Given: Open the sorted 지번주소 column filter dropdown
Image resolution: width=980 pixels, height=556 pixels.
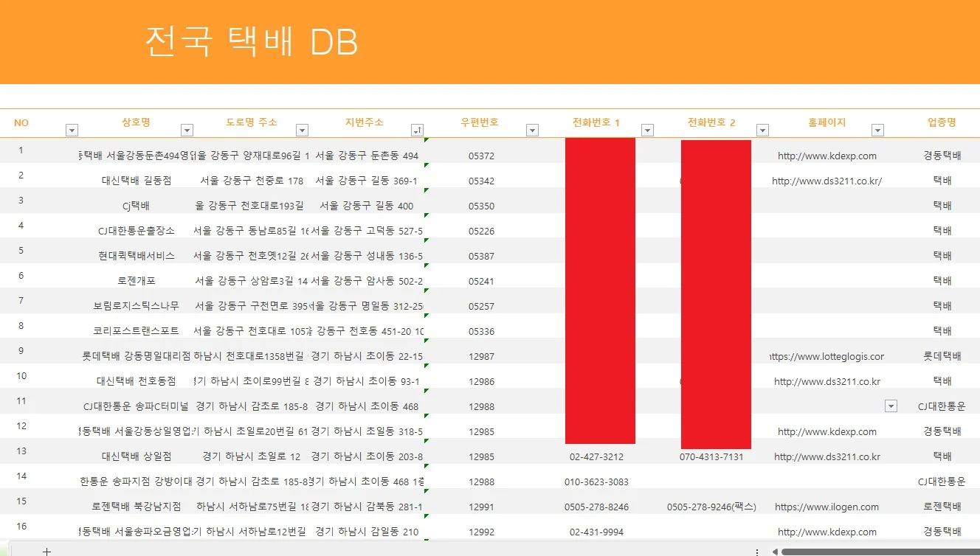Looking at the screenshot, I should 417,131.
